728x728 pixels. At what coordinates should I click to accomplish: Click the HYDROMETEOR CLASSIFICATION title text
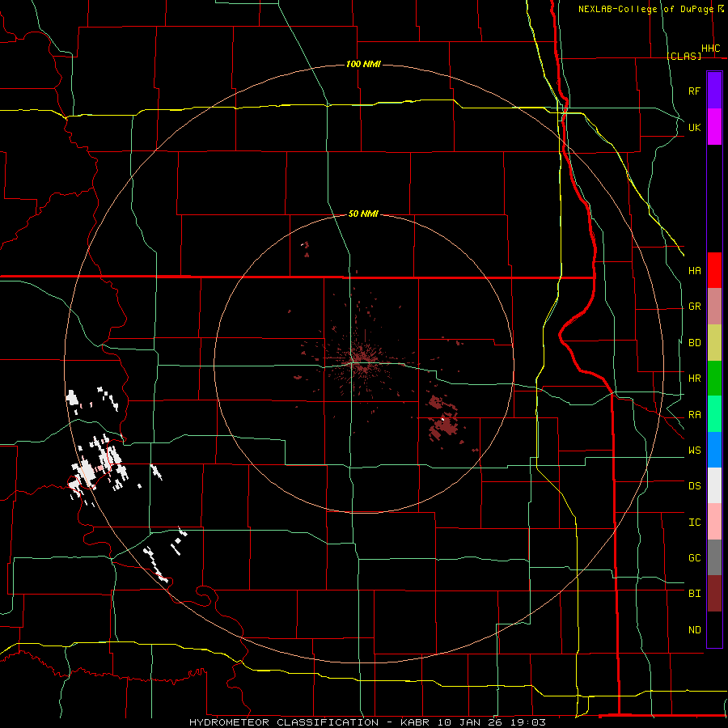[x=284, y=722]
